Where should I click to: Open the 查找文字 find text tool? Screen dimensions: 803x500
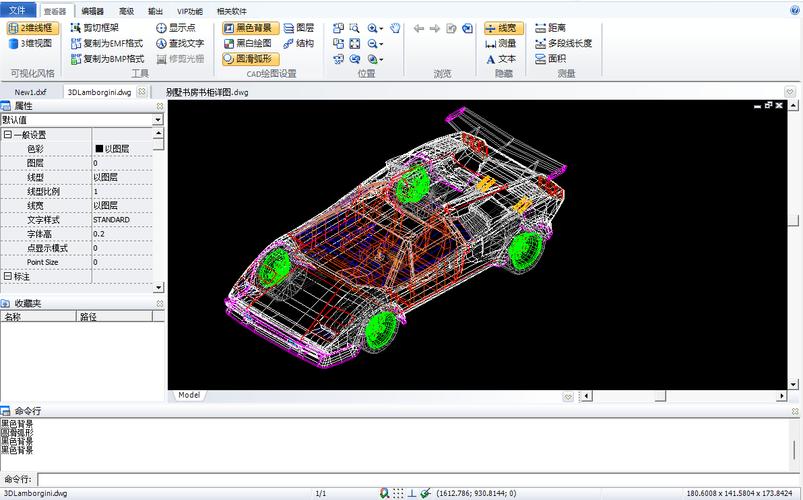pyautogui.click(x=180, y=44)
